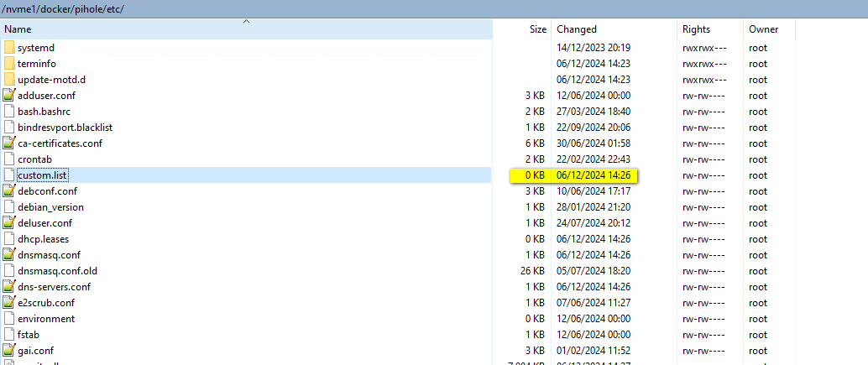Click the crontab file icon

pyautogui.click(x=9, y=159)
